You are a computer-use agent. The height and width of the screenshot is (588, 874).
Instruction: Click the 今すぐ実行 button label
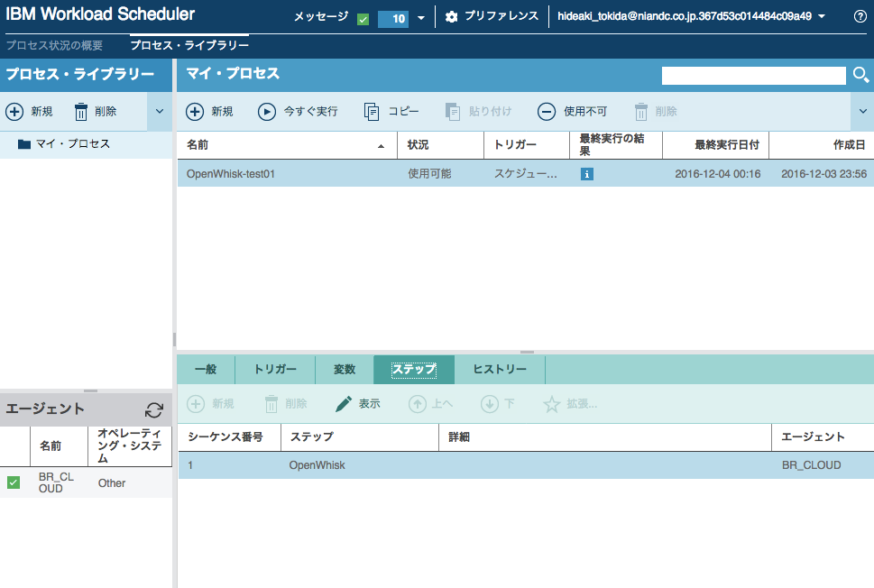click(311, 112)
